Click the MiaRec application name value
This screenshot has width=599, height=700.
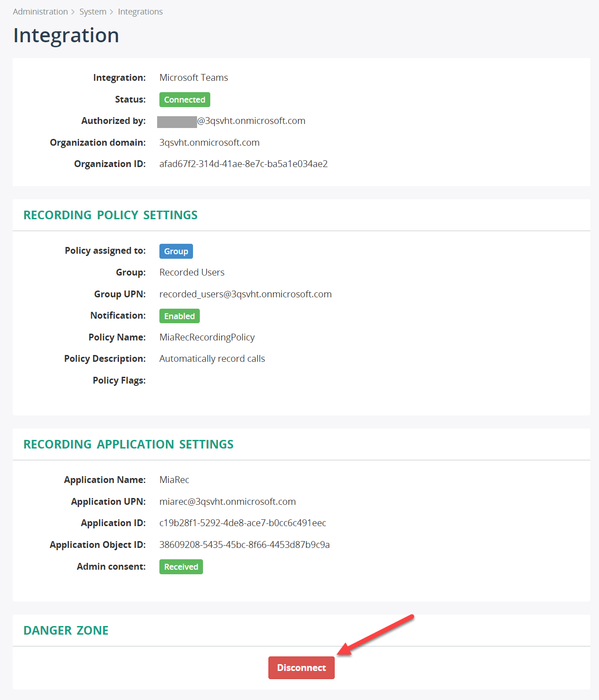174,480
